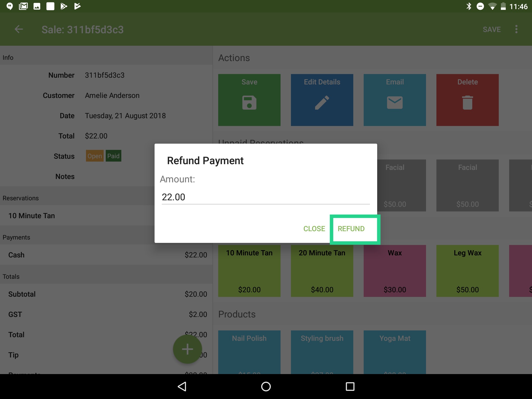Click the Delete trash can icon

(467, 103)
